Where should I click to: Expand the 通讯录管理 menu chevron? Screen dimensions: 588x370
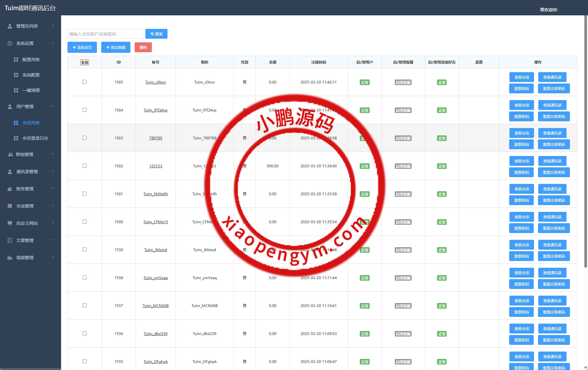(53, 171)
